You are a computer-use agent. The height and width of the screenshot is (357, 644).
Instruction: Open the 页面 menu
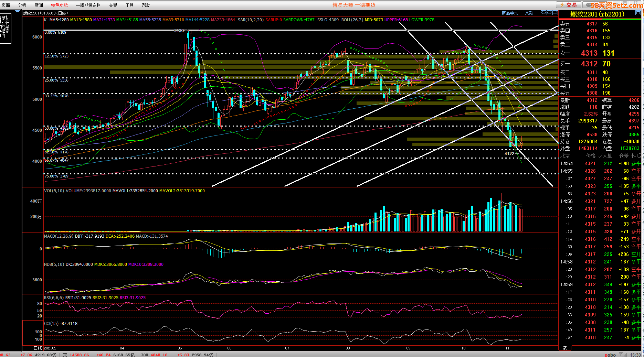point(6,5)
